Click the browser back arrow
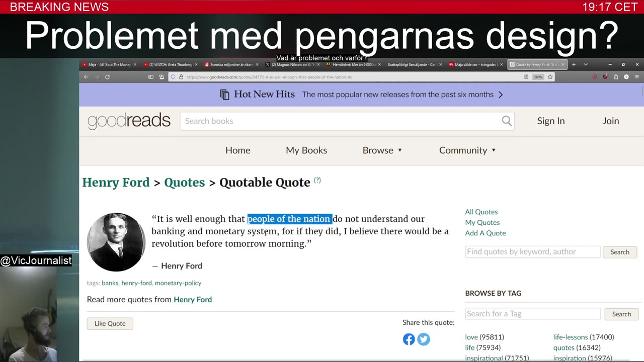Image resolution: width=644 pixels, height=362 pixels. [x=86, y=77]
